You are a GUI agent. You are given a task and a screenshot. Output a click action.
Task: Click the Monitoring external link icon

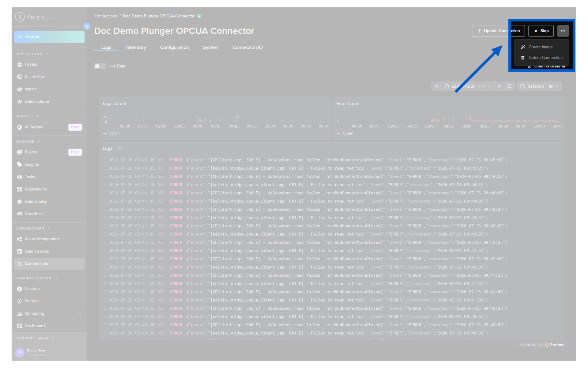(x=80, y=313)
